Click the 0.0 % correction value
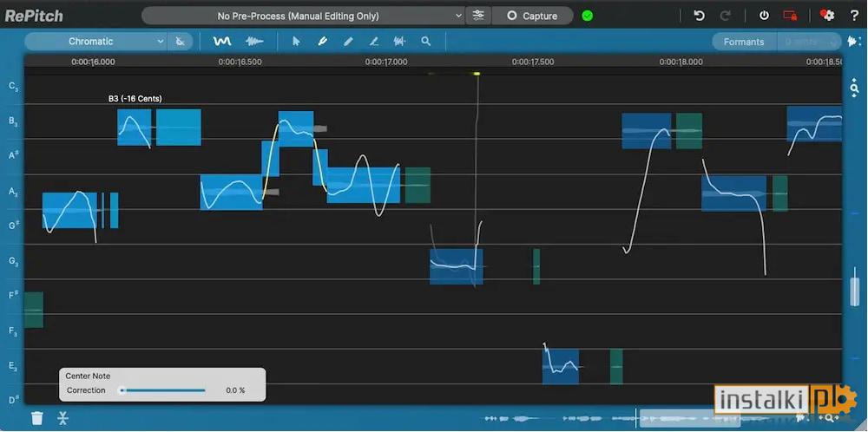Image resolution: width=868 pixels, height=432 pixels. click(234, 390)
